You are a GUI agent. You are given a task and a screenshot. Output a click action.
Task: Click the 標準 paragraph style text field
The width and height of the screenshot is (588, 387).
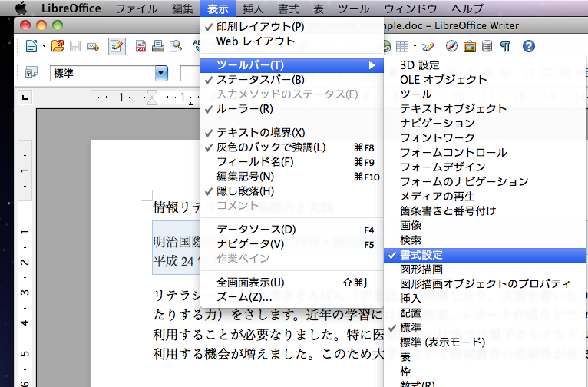(x=103, y=73)
